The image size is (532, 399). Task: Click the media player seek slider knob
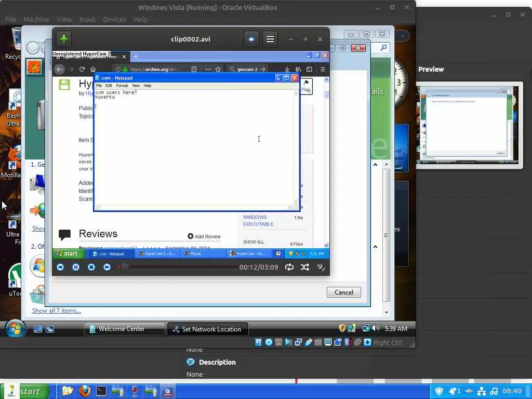[x=125, y=268]
